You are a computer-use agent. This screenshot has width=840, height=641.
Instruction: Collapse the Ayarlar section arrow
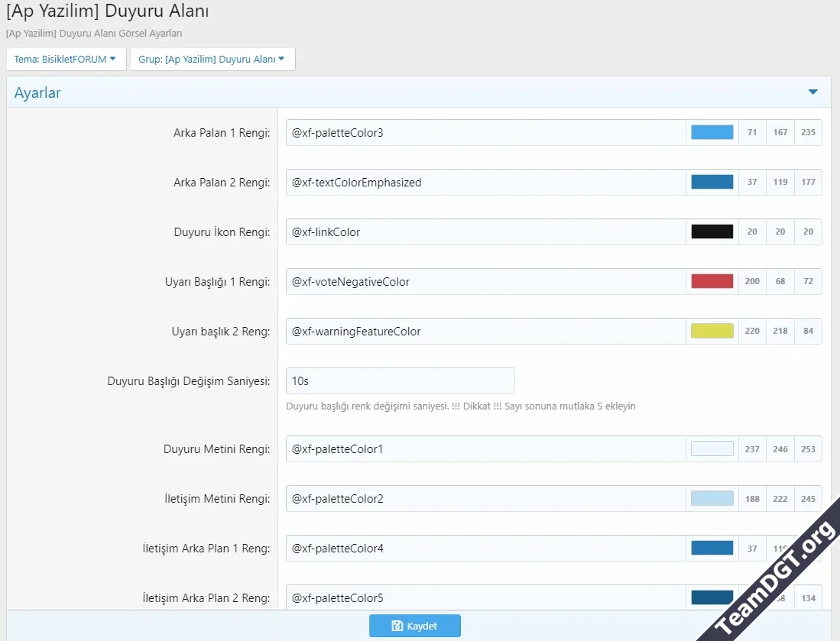pos(812,92)
